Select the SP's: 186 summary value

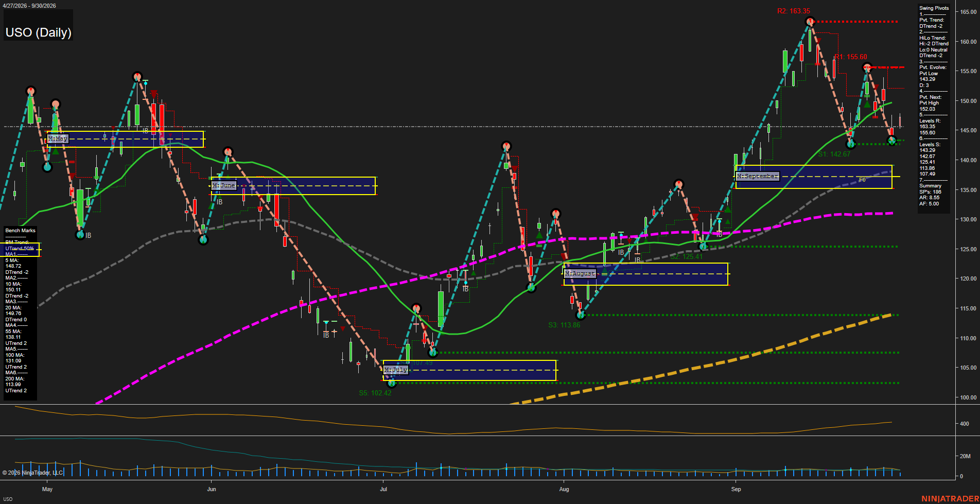(x=930, y=192)
